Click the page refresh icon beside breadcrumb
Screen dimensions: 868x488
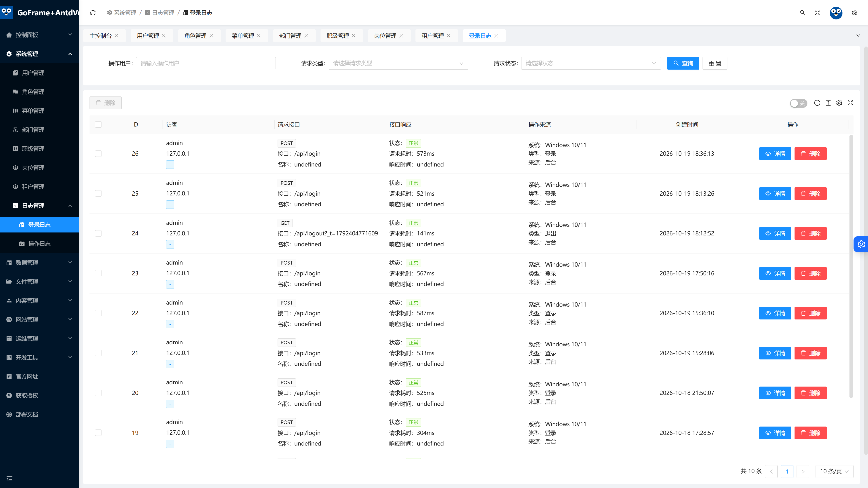[93, 13]
